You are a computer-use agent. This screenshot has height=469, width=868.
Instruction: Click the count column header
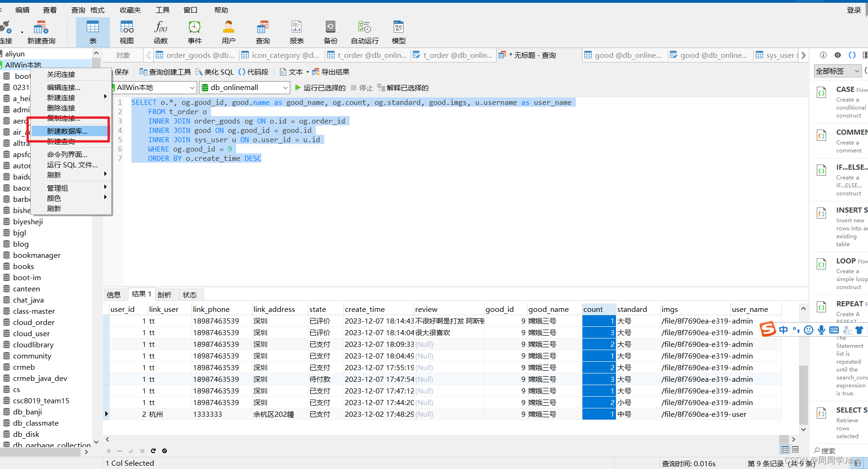click(599, 309)
